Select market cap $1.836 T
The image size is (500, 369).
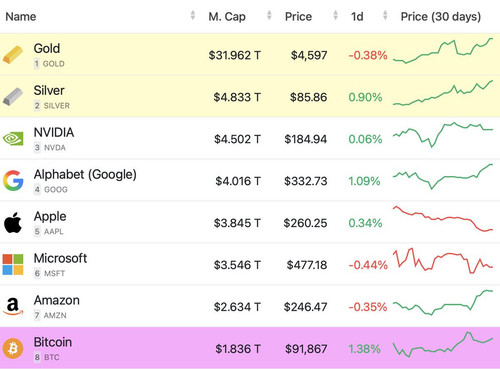[238, 349]
